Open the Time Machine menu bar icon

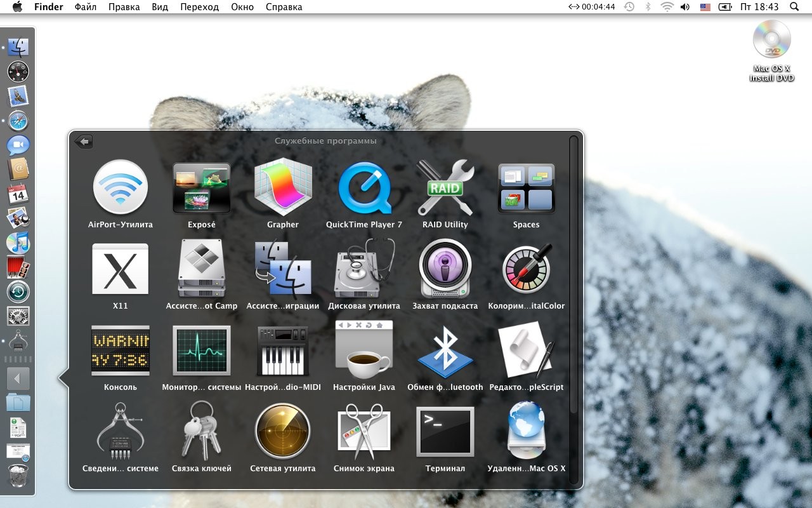tap(629, 7)
